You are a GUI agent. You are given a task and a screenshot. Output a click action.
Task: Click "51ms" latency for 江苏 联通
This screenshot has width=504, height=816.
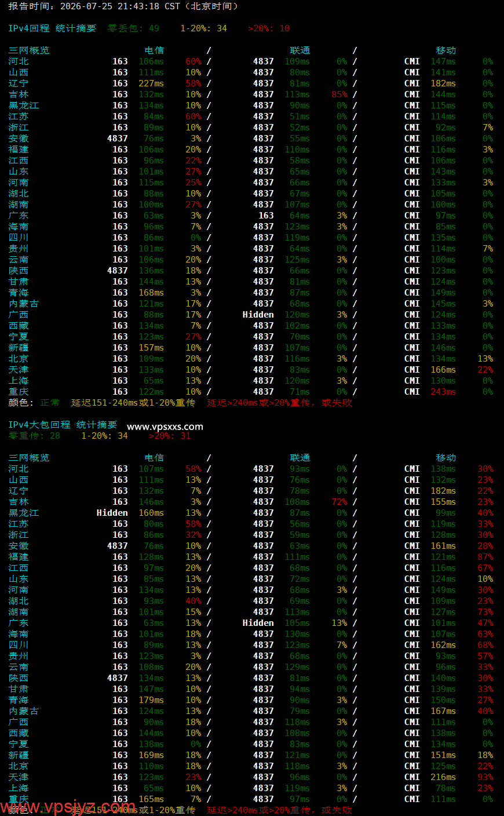300,116
